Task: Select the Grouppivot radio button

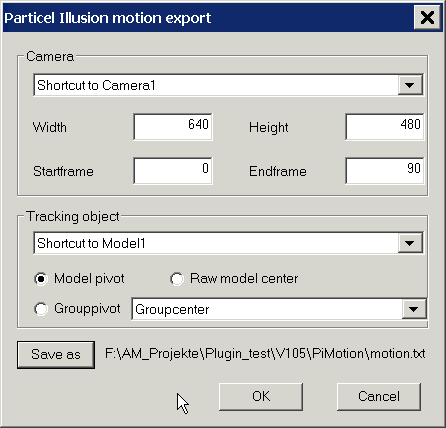Action: coord(41,309)
